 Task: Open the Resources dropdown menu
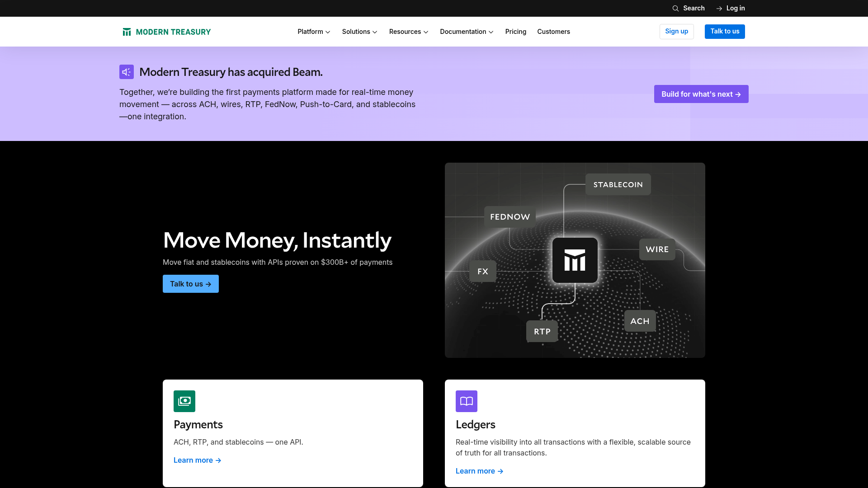[x=409, y=32]
